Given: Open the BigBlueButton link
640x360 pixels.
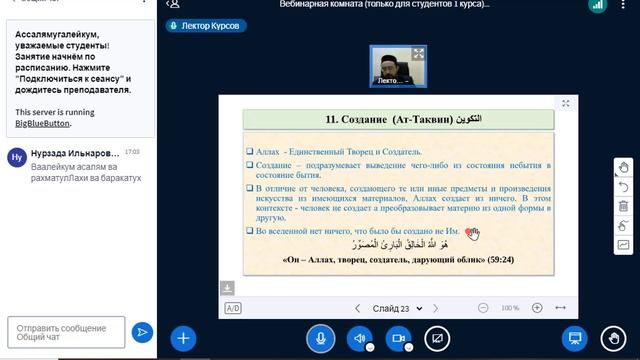Looking at the screenshot, I should pyautogui.click(x=42, y=123).
